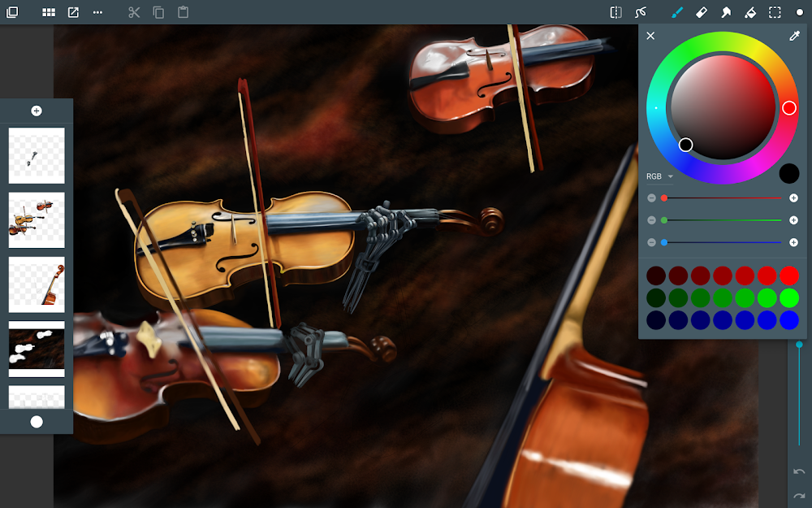Select the bright red color swatch
812x508 pixels.
pos(788,276)
